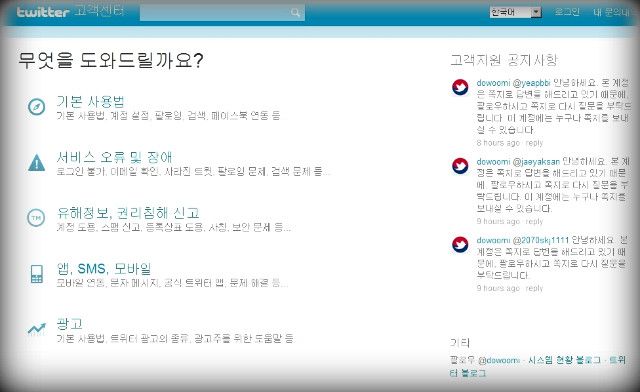Click the compass icon for 기본 사용법
The image size is (640, 392).
click(x=36, y=107)
